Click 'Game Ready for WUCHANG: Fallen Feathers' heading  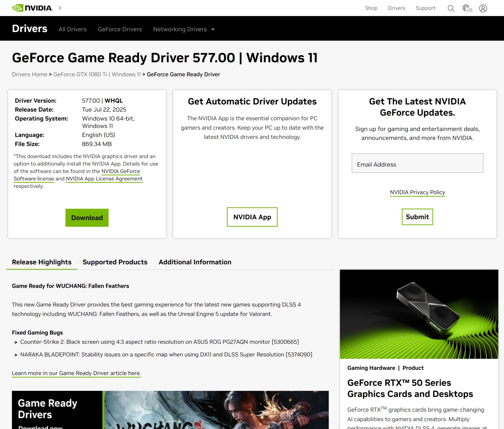pos(70,286)
